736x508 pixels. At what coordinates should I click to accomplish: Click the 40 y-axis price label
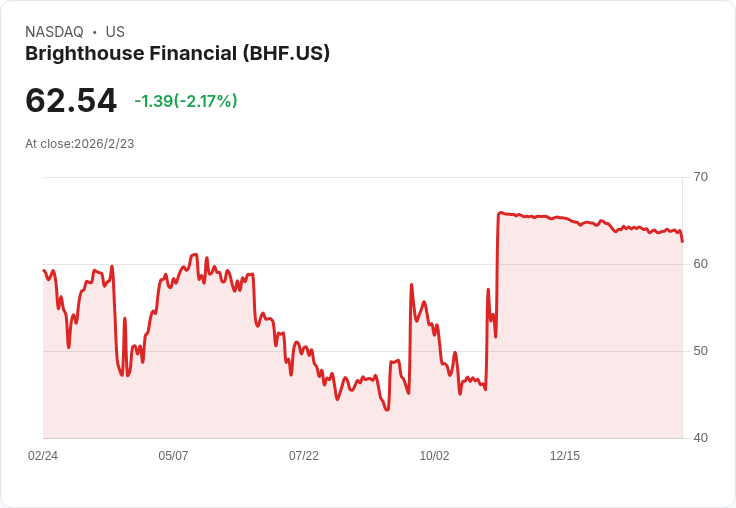(x=700, y=438)
